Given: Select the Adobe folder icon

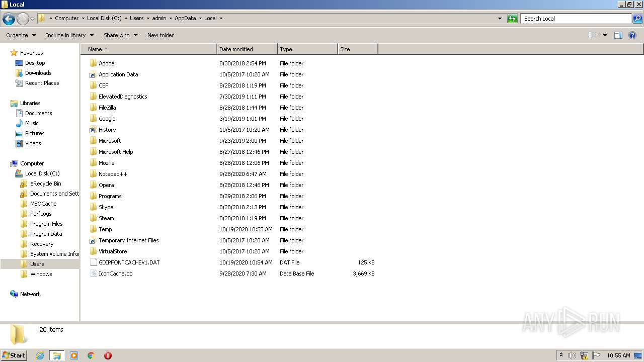Looking at the screenshot, I should click(93, 63).
